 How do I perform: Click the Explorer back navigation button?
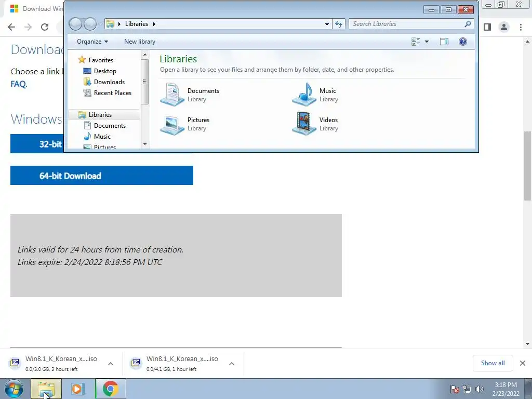75,24
